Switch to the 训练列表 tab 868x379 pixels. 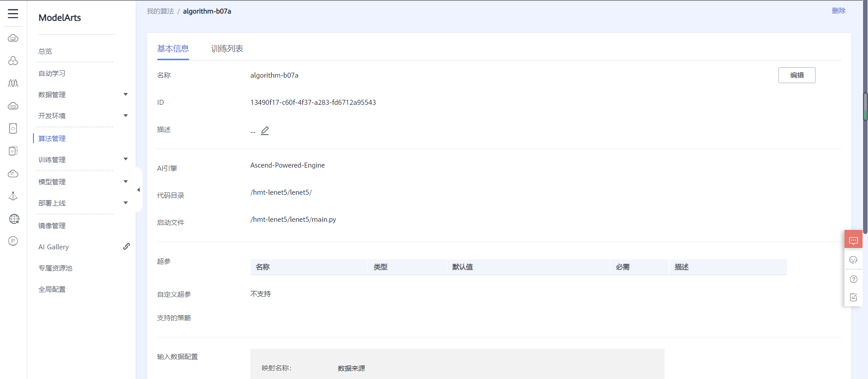[x=227, y=49]
